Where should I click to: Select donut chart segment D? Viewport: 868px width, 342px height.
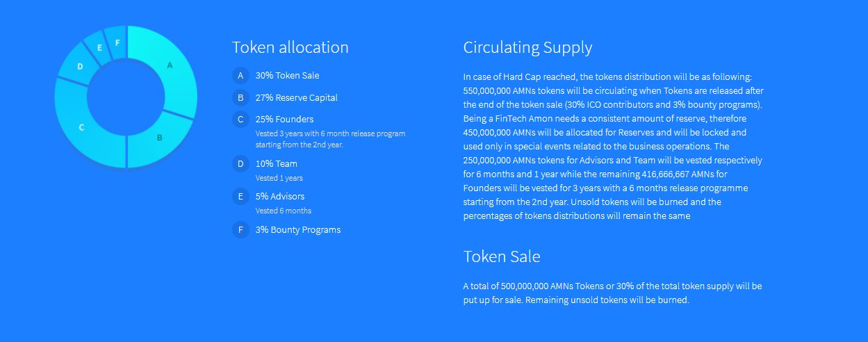click(x=80, y=67)
